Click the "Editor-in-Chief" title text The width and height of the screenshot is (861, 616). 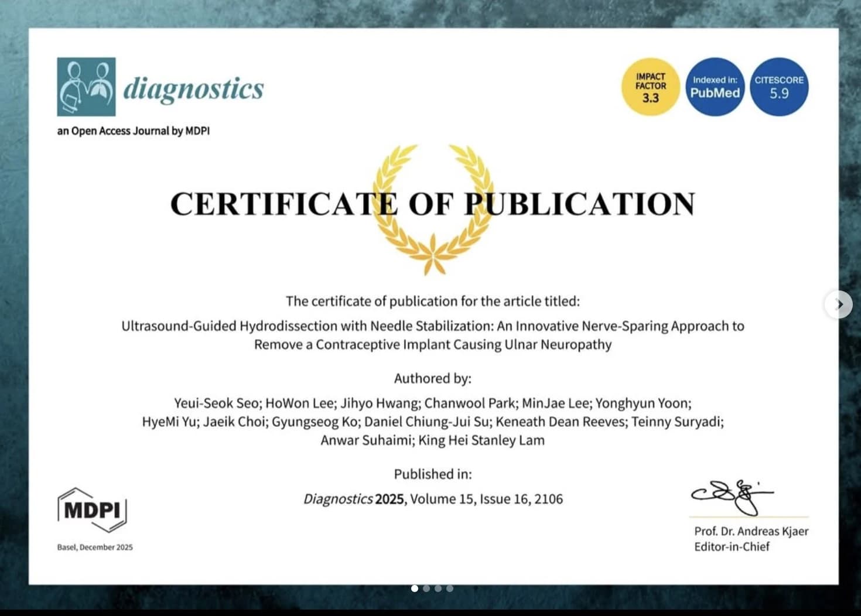[x=732, y=546]
